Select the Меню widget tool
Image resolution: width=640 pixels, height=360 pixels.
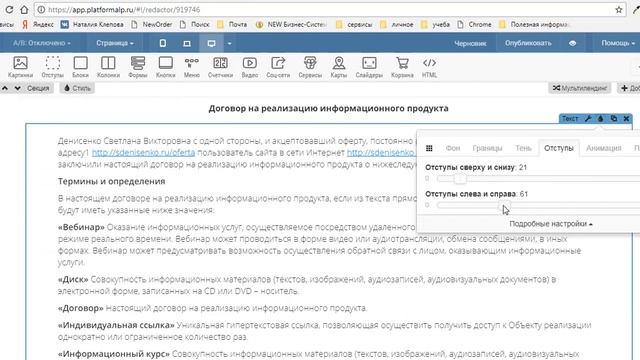[x=191, y=67]
